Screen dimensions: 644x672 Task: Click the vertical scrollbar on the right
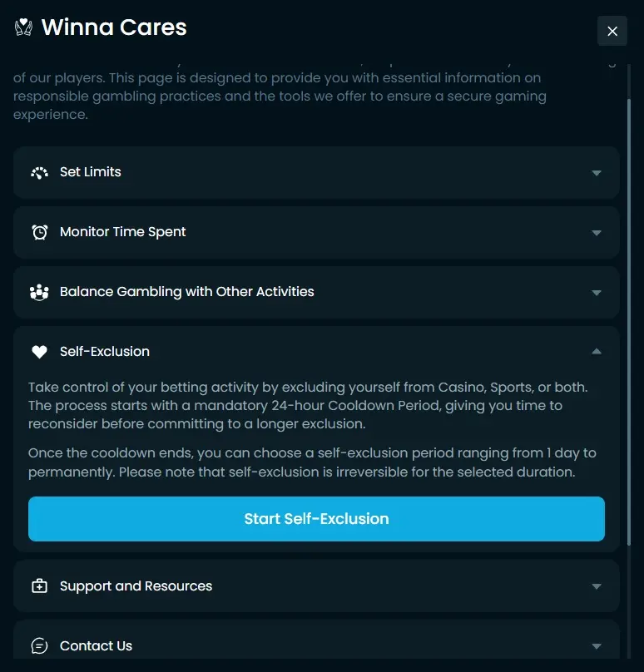(x=629, y=321)
